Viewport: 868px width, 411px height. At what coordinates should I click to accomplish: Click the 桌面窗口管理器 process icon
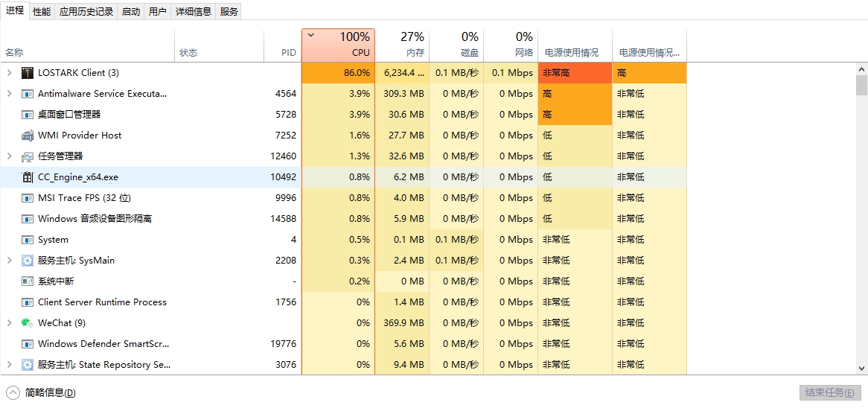click(x=28, y=115)
